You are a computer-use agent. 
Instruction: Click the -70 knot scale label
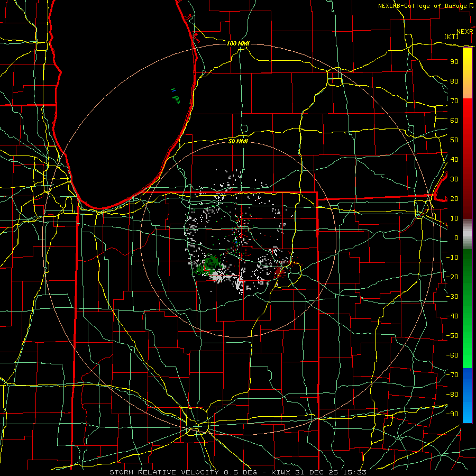452,375
